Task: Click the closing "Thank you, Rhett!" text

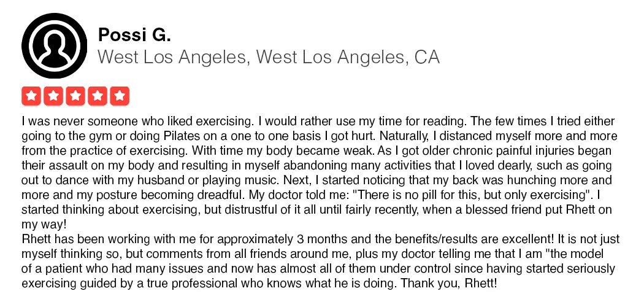Action: pyautogui.click(x=448, y=283)
